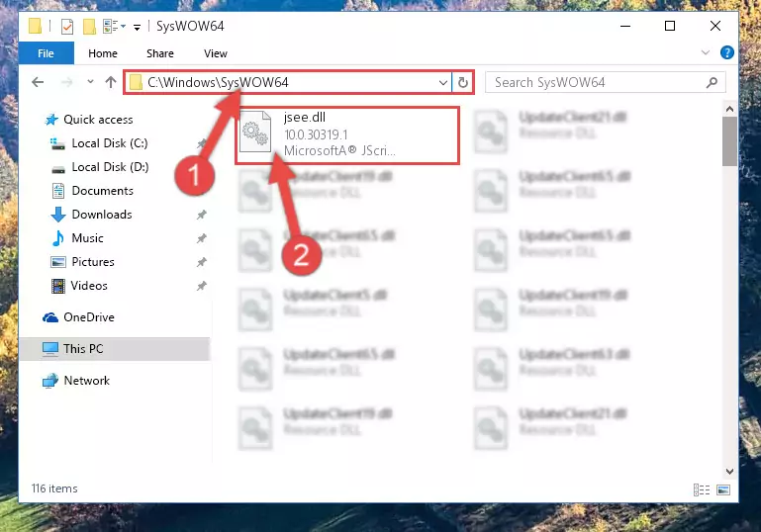
Task: Expand the ribbon with the chevron
Action: (706, 52)
